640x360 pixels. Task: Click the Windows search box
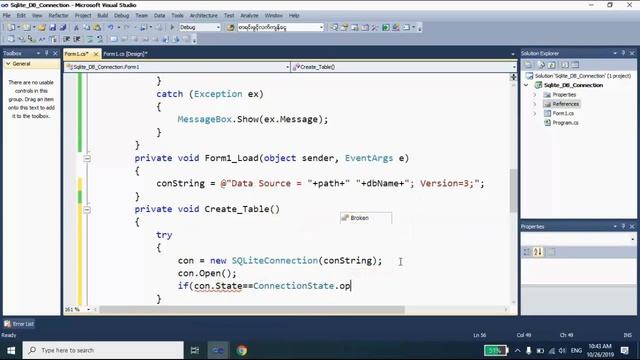pos(103,350)
